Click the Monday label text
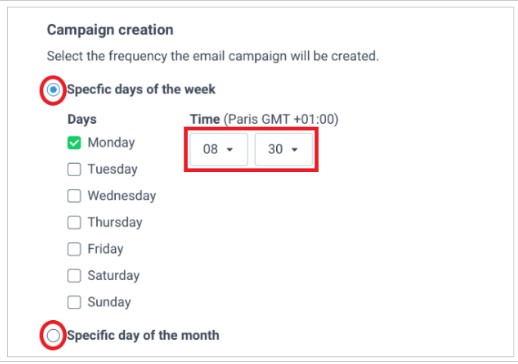The height and width of the screenshot is (364, 518). coord(111,143)
